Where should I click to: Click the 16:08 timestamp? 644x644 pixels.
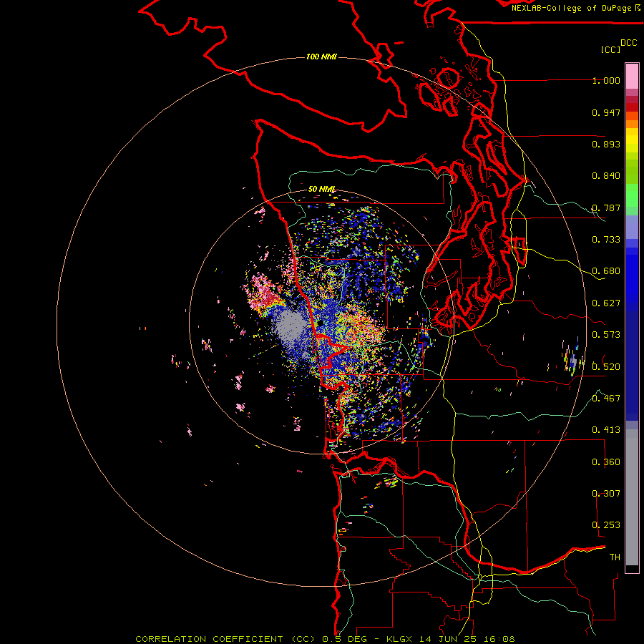tap(501, 639)
